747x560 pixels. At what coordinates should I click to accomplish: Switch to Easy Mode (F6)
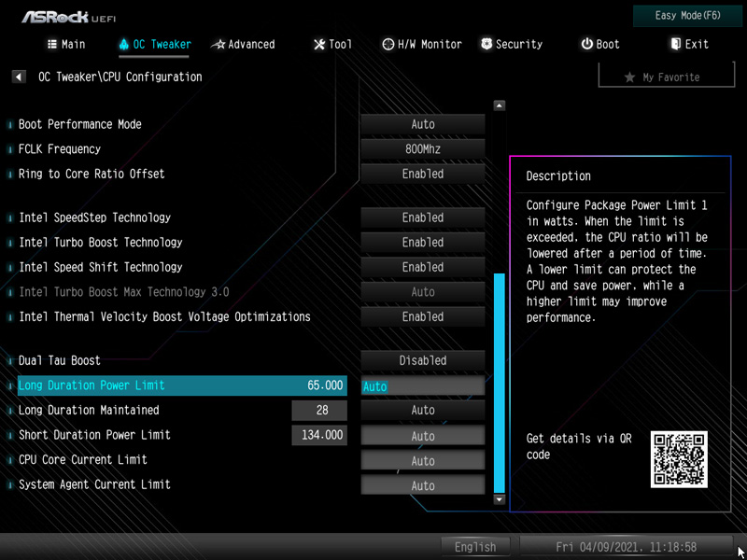(687, 16)
